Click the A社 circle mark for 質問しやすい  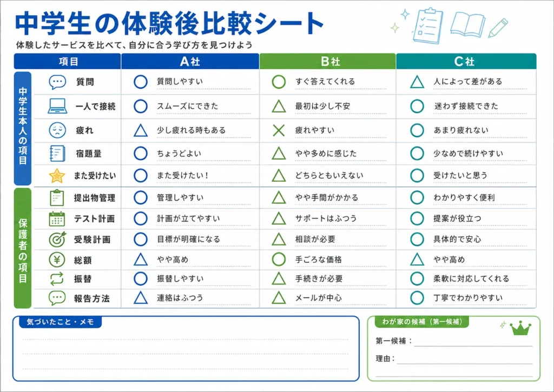pos(141,82)
